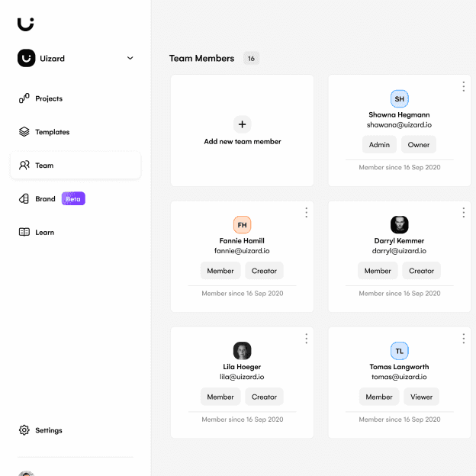
Task: Click the TL avatar of Tomas Langworth
Action: 400,351
